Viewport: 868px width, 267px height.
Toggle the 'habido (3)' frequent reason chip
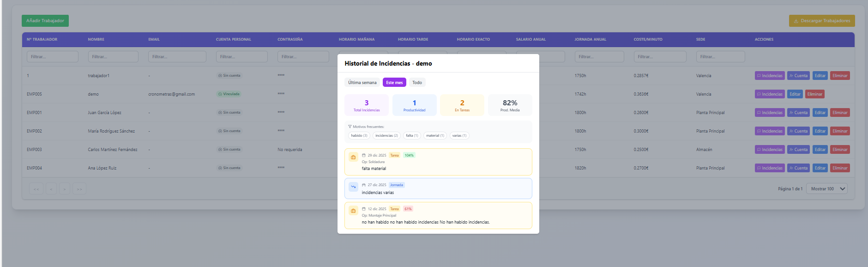point(359,136)
